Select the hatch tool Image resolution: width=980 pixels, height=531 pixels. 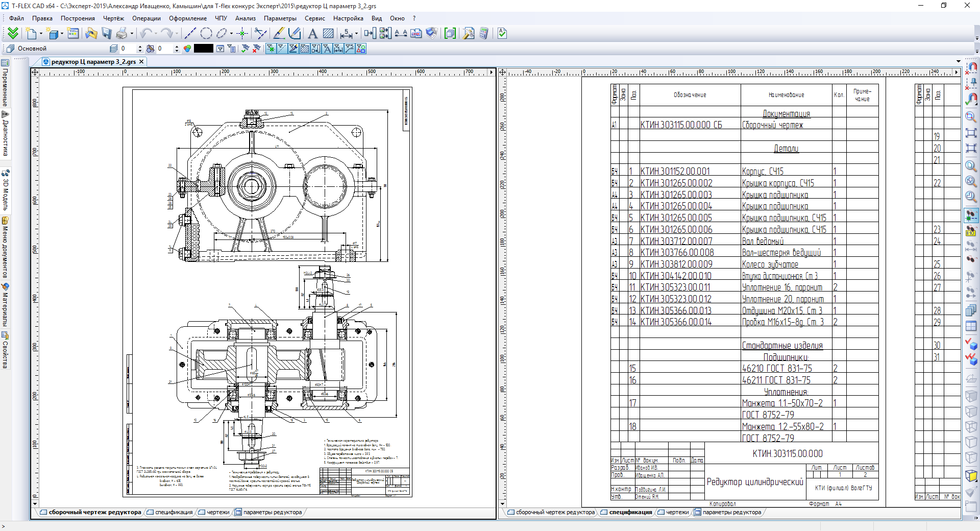tap(328, 34)
